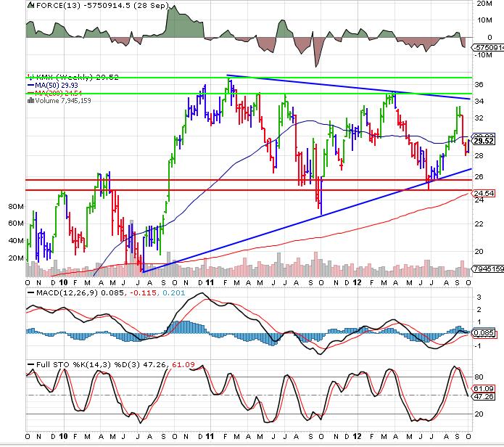The height and width of the screenshot is (447, 504).
Task: Click the 29.52 current price tag
Action: 484,142
